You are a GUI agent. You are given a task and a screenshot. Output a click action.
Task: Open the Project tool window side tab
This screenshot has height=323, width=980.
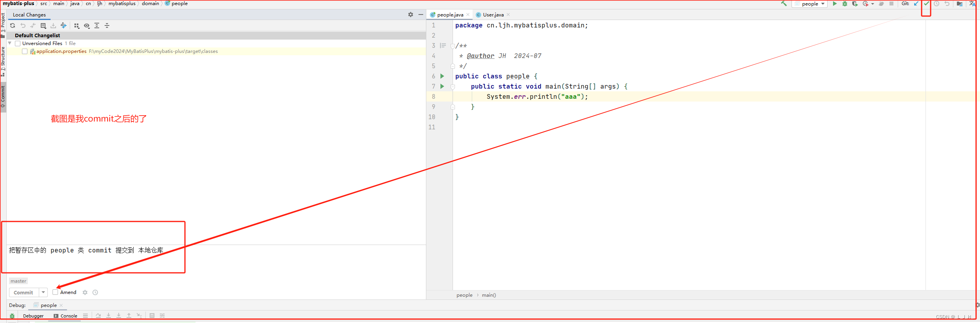point(3,25)
